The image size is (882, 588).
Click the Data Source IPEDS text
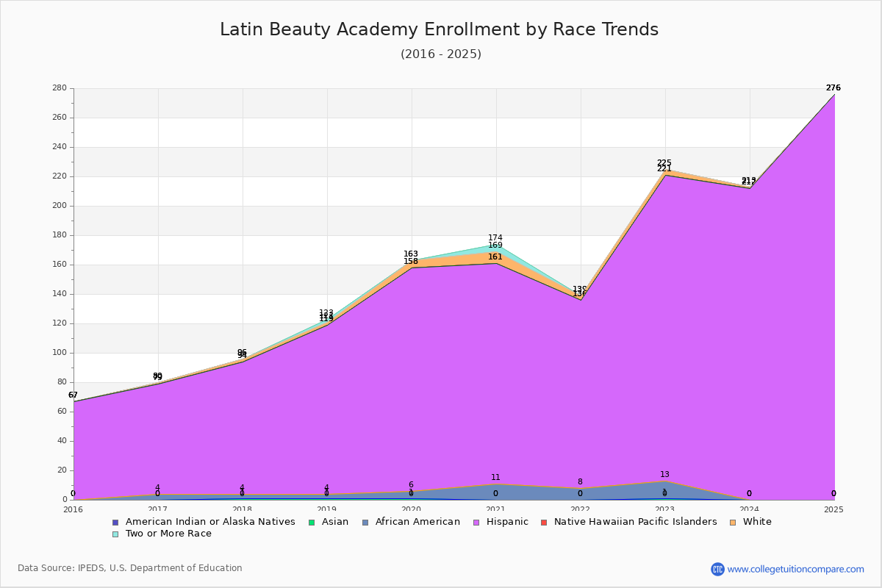click(x=130, y=568)
